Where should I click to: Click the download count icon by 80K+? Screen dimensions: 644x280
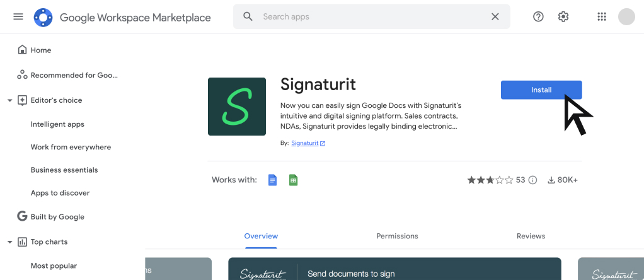tap(551, 180)
